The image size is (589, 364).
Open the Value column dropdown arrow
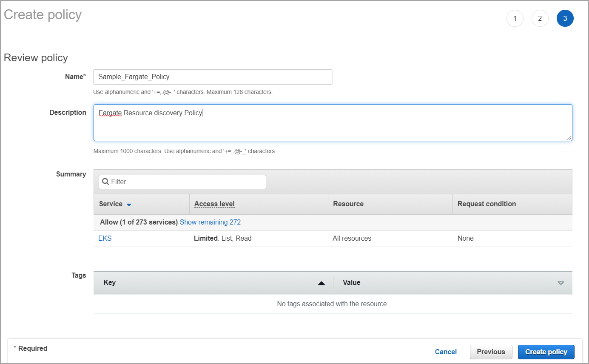pyautogui.click(x=561, y=282)
